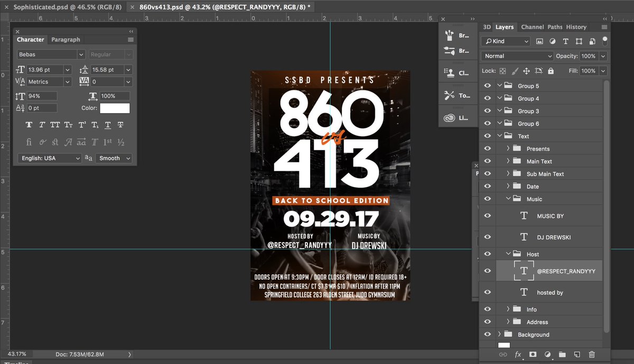Toggle the layer filtering on/off switch
Viewport: 634px width, 364px height.
point(605,41)
